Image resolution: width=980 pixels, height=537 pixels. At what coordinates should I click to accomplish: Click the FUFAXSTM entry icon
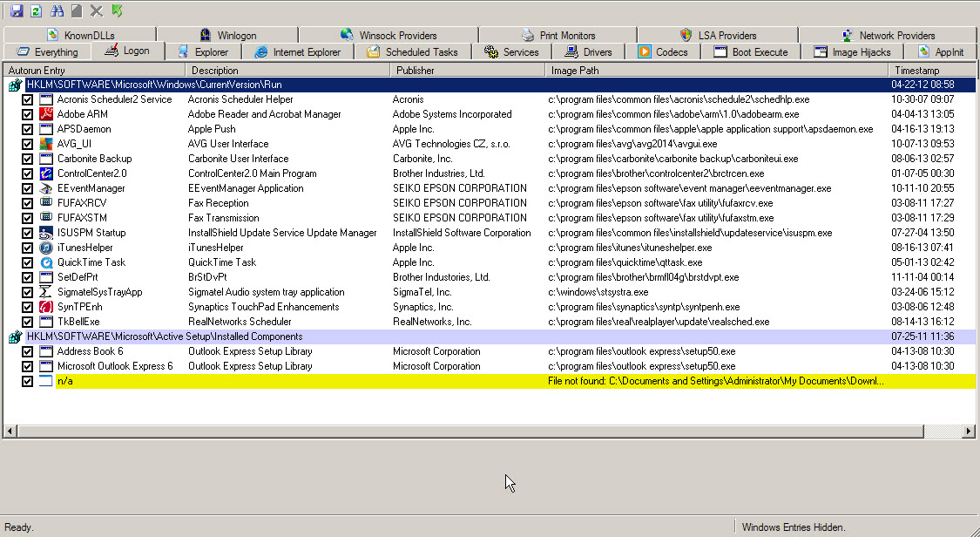[46, 218]
